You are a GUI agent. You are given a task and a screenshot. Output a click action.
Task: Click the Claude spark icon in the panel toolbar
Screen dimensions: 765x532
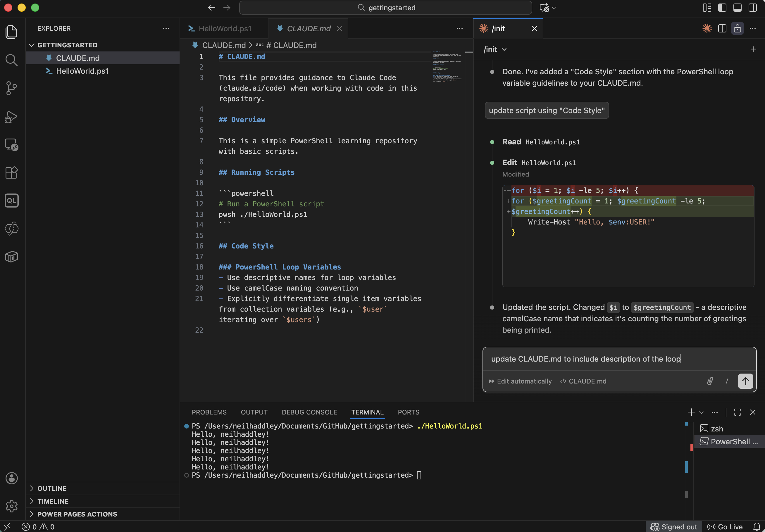pos(707,29)
